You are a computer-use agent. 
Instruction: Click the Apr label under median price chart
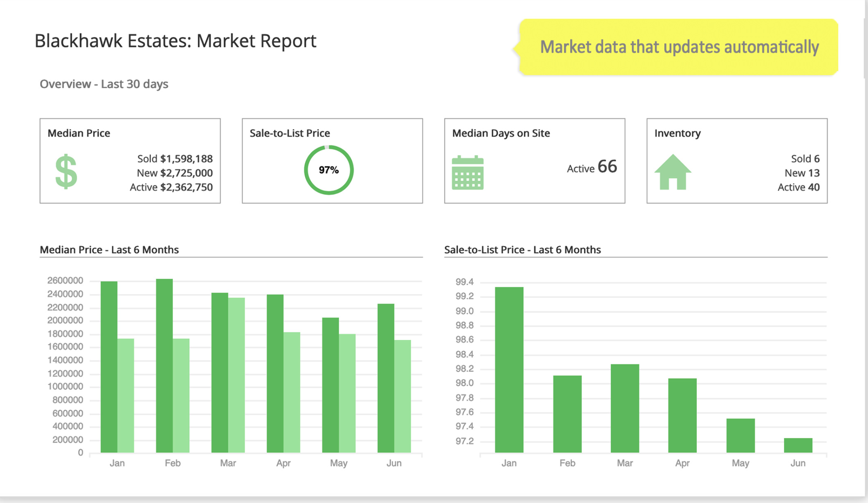click(x=283, y=463)
